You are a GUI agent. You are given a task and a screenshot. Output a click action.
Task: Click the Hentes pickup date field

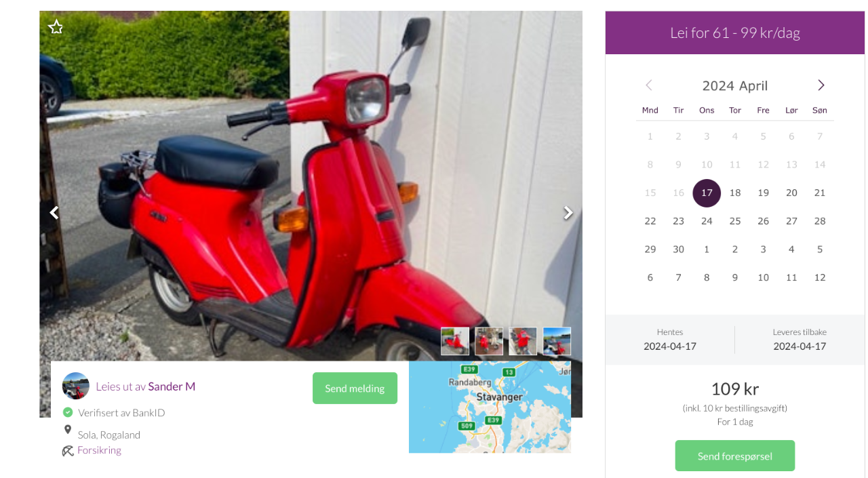[670, 340]
